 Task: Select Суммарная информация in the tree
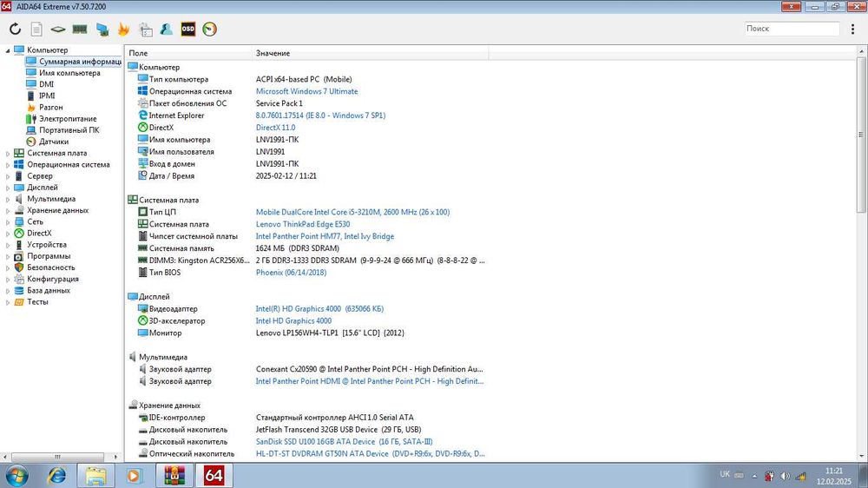point(80,62)
